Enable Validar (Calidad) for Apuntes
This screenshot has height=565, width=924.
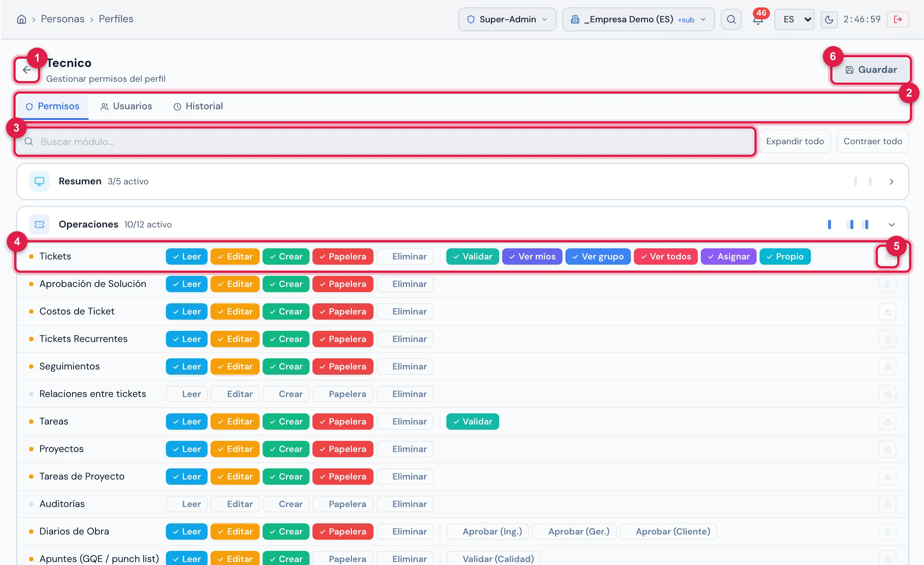tap(493, 559)
